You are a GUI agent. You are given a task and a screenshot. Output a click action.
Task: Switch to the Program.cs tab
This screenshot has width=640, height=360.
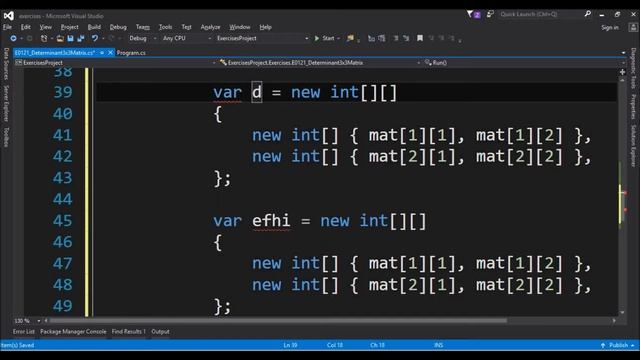click(x=131, y=53)
